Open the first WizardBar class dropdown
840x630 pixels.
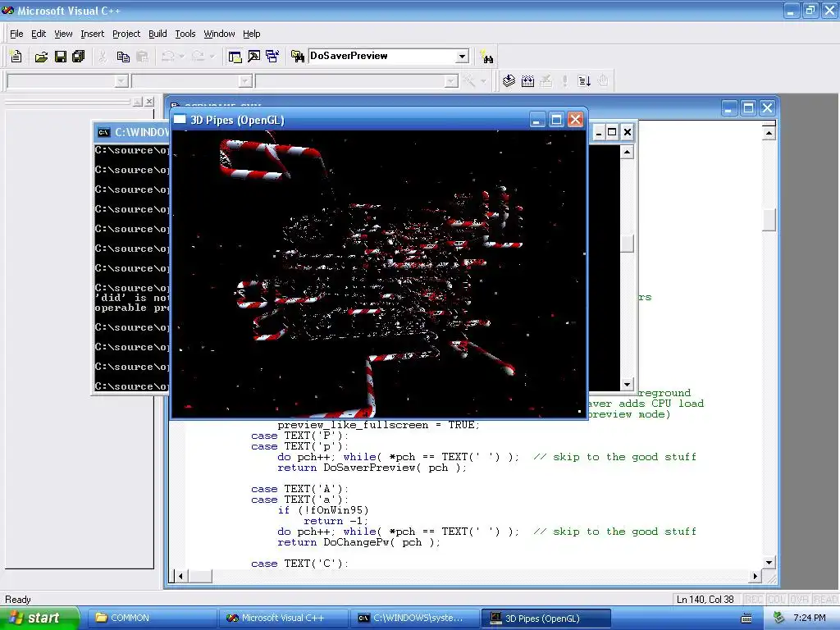coord(121,81)
